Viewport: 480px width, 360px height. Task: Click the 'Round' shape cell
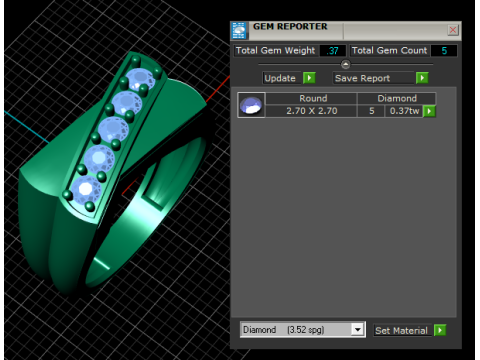[x=311, y=98]
